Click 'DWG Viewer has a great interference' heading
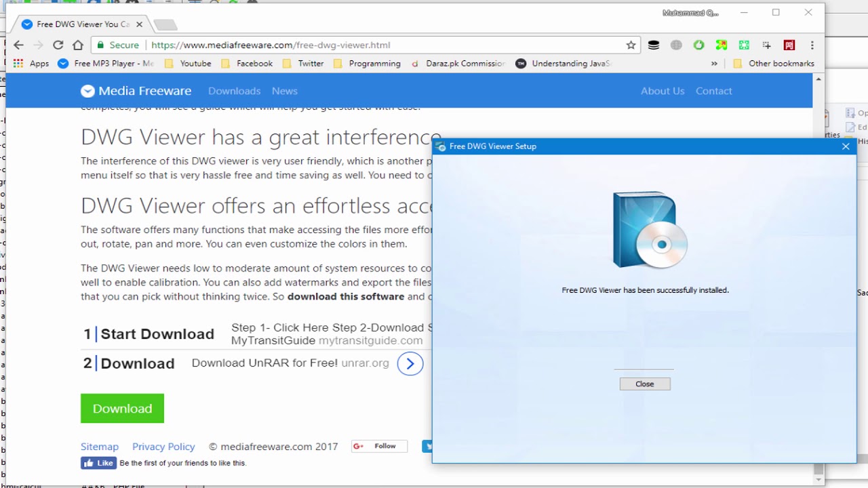Viewport: 868px width, 488px height. pyautogui.click(x=261, y=137)
